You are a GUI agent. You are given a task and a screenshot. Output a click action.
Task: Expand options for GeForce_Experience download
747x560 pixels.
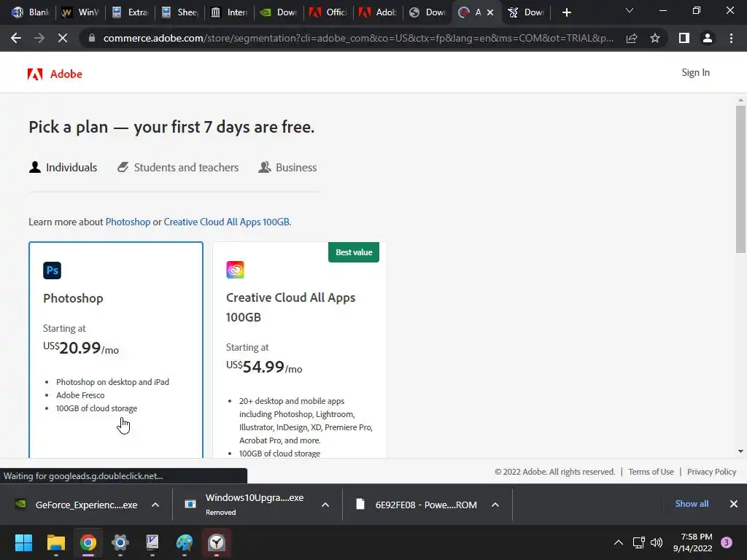pos(155,505)
